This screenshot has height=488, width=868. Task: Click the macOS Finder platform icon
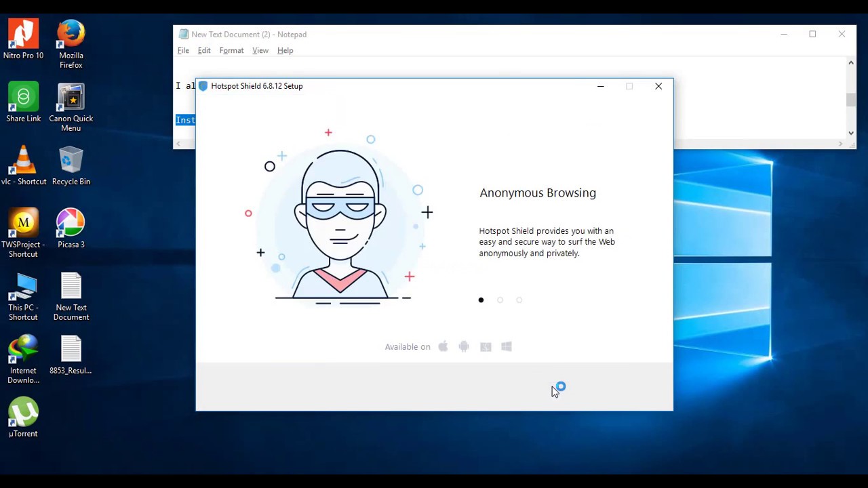tap(486, 347)
